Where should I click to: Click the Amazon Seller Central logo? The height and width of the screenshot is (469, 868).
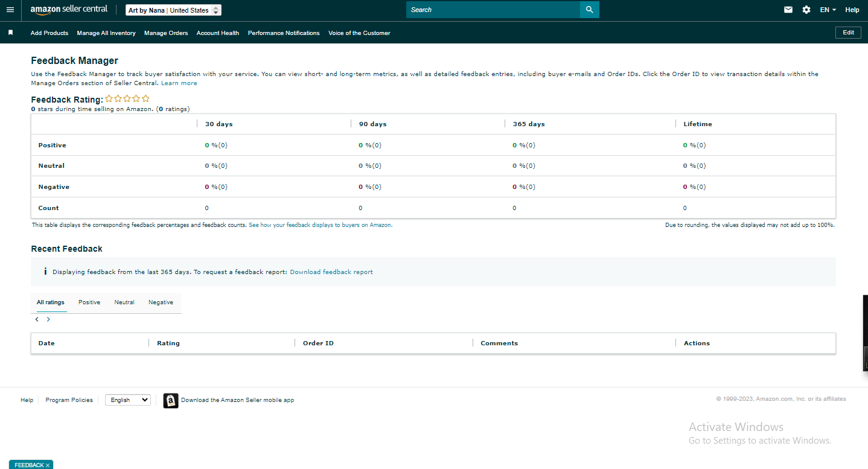[69, 10]
